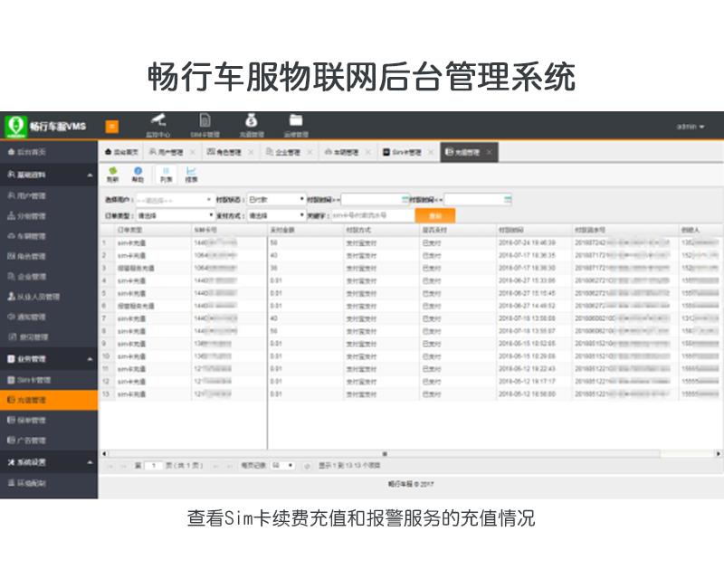Open the 付款状态 dropdown
Image resolution: width=724 pixels, height=588 pixels.
(x=276, y=199)
